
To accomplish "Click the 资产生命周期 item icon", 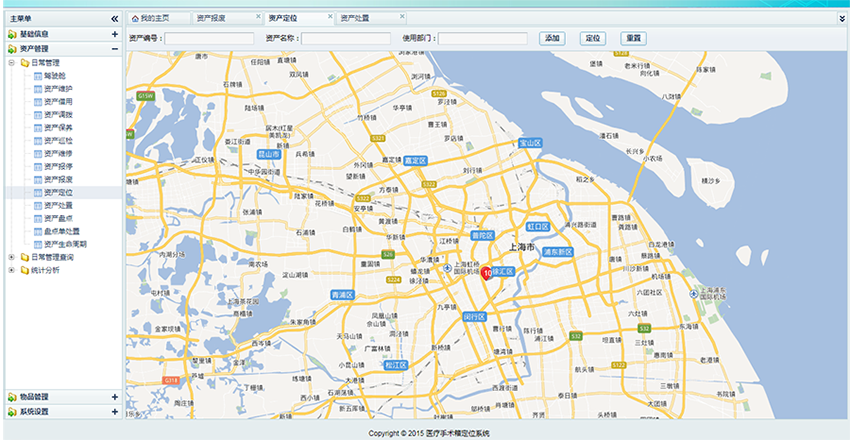I will (x=37, y=245).
